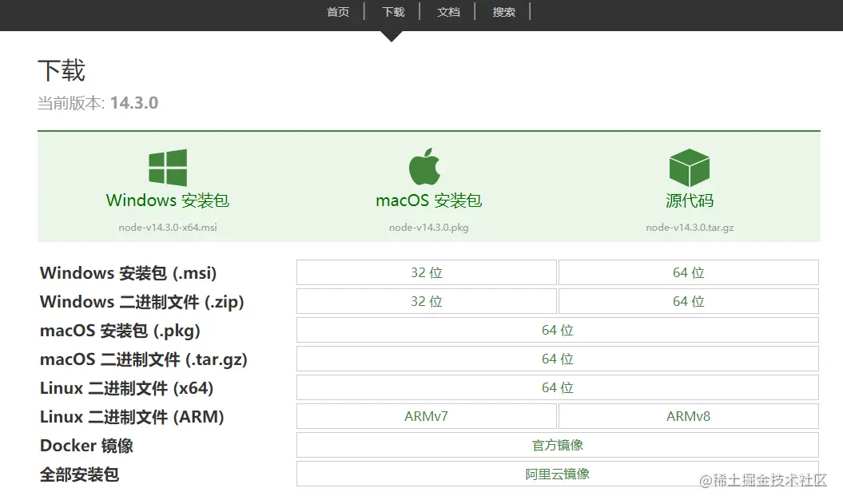Click the 全部安装包 row label
This screenshot has height=504, width=843.
79,474
